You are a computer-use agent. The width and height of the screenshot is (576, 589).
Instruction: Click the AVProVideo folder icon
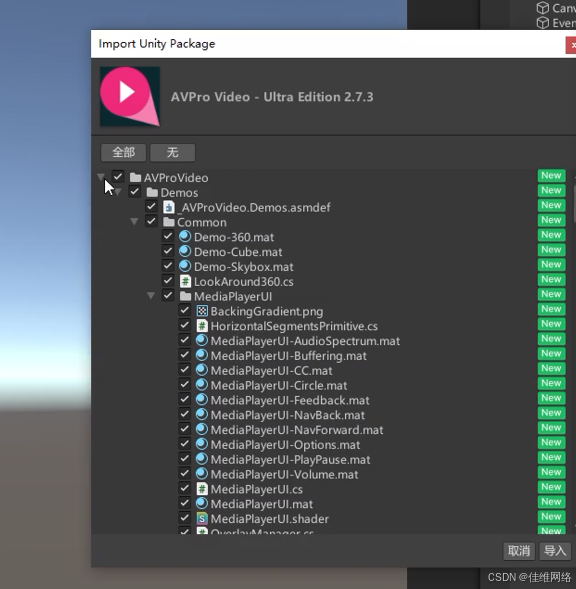click(x=135, y=177)
